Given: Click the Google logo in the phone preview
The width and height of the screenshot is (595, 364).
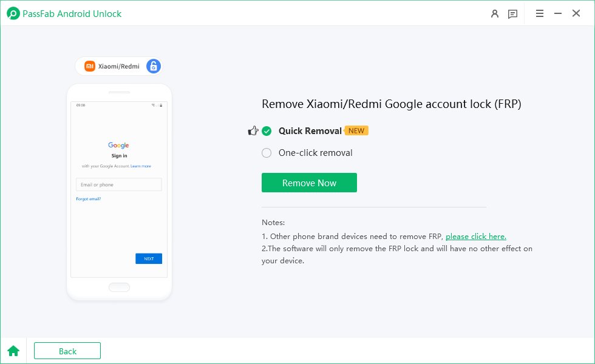Looking at the screenshot, I should [x=118, y=145].
